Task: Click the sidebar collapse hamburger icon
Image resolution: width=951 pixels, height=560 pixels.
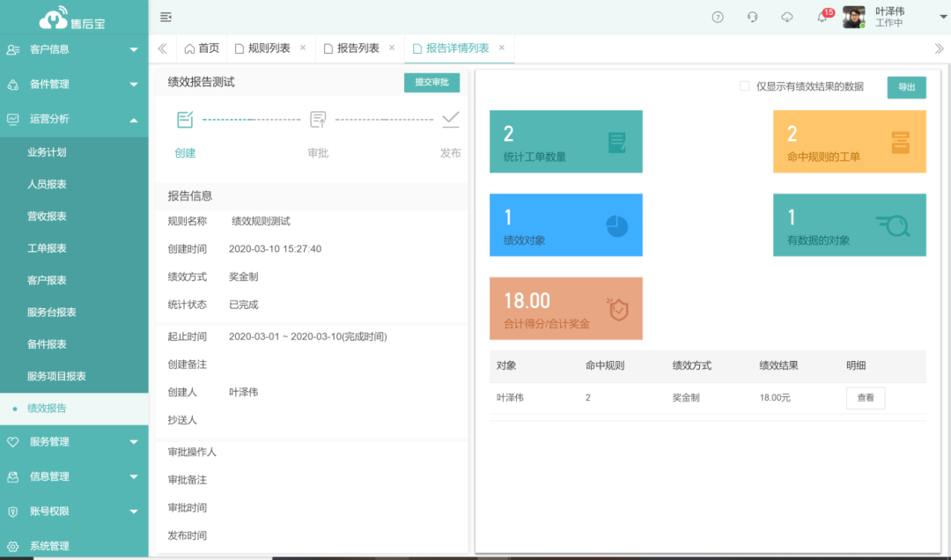Action: [x=166, y=17]
